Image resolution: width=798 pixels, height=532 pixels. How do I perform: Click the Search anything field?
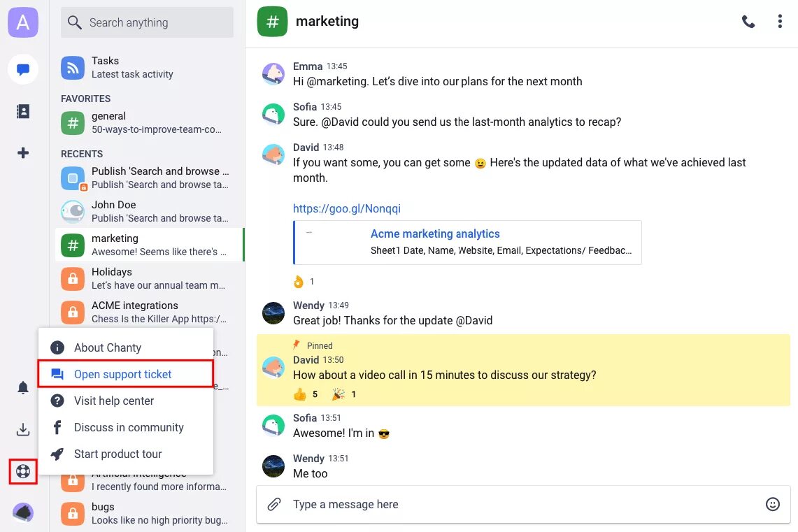point(147,22)
